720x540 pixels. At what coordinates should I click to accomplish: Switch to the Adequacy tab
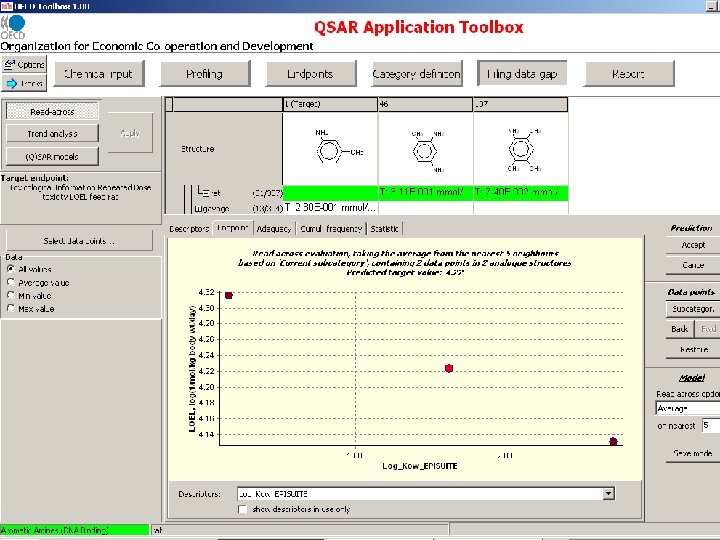click(274, 228)
